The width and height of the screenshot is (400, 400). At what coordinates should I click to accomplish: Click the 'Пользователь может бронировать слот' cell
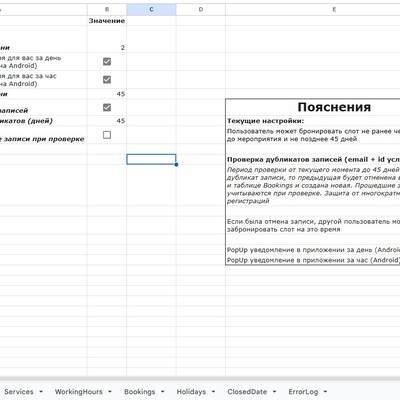313,135
